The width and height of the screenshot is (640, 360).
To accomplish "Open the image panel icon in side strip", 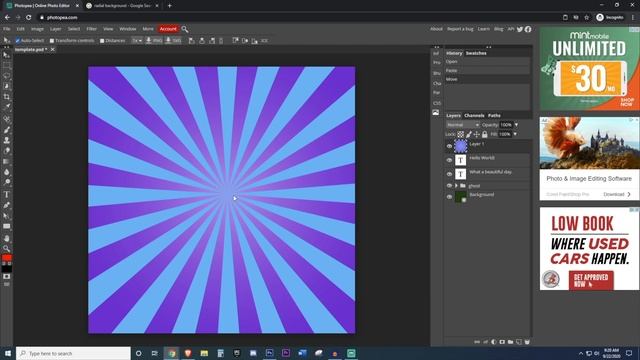I will pyautogui.click(x=436, y=113).
